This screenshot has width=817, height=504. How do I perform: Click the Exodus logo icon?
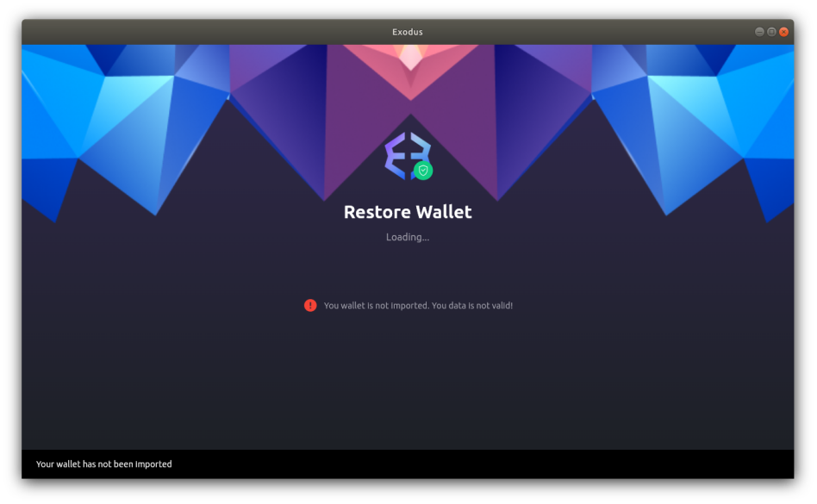(x=408, y=156)
